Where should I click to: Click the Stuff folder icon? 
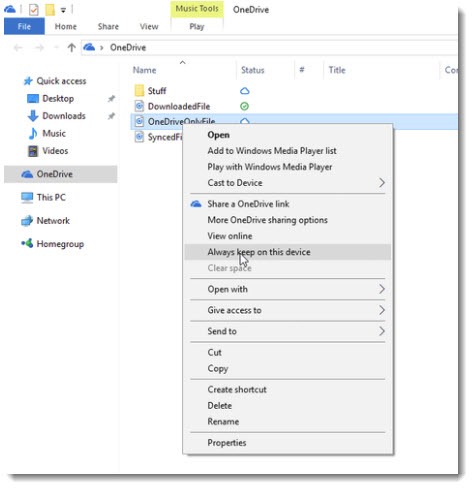139,91
